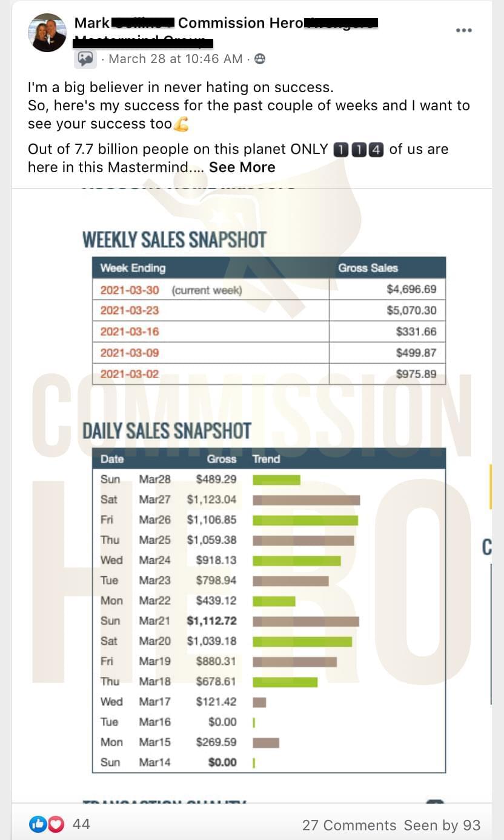Open the 2021-03-30 week ending link
The width and height of the screenshot is (504, 840).
point(130,290)
